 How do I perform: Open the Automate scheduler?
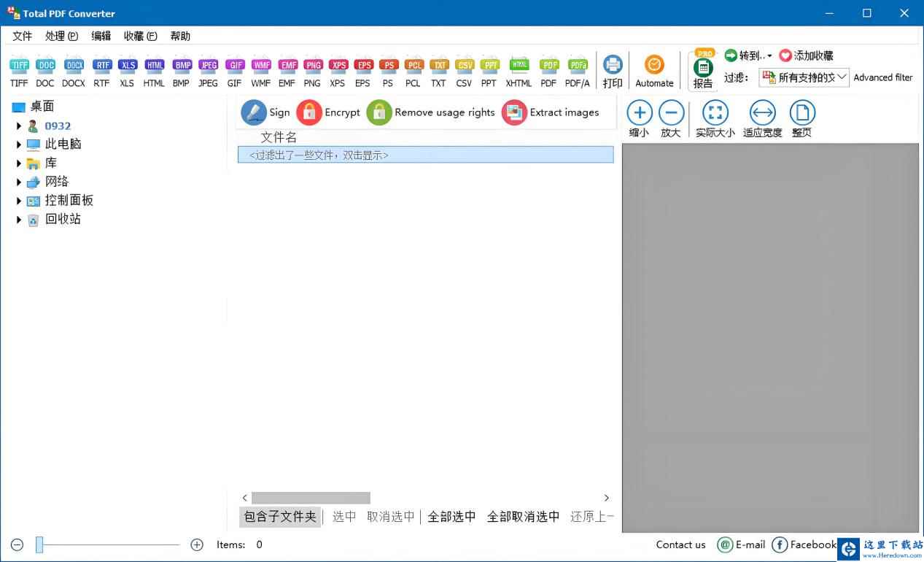click(x=654, y=72)
